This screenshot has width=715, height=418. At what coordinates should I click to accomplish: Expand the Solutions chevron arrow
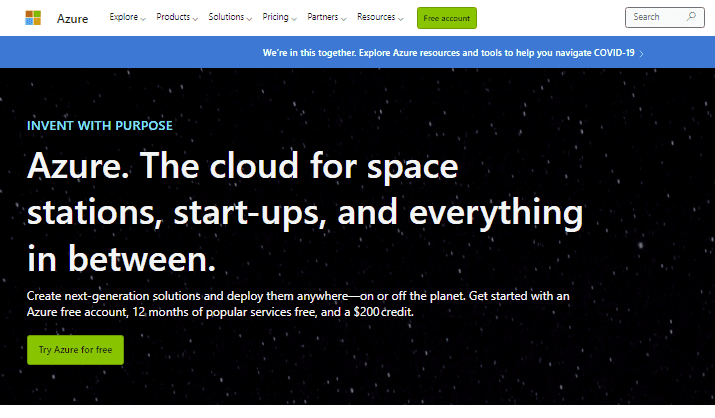pos(249,19)
